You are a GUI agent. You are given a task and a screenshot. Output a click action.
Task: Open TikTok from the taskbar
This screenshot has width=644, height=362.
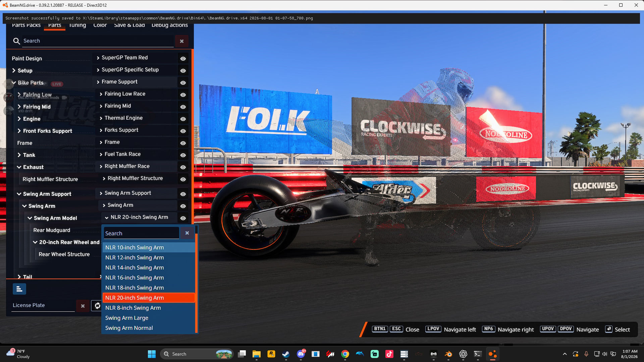[389, 354]
